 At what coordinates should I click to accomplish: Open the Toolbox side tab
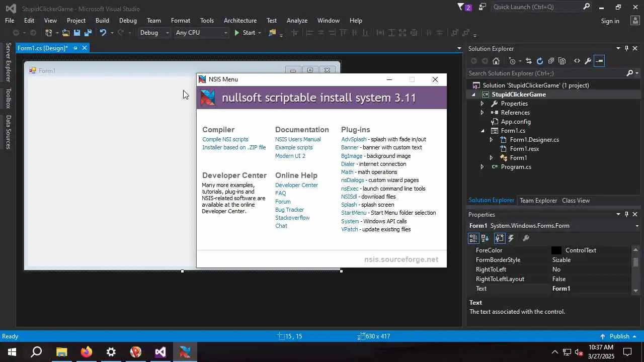tap(8, 99)
